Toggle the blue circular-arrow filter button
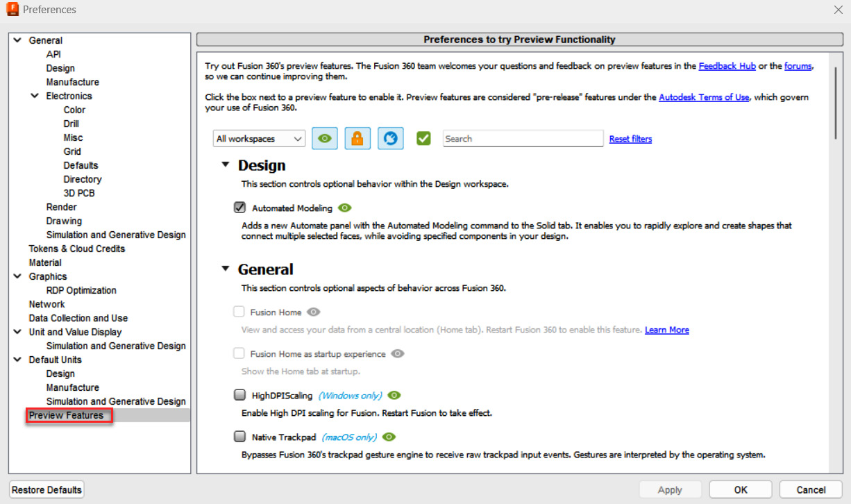The image size is (851, 504). click(391, 138)
